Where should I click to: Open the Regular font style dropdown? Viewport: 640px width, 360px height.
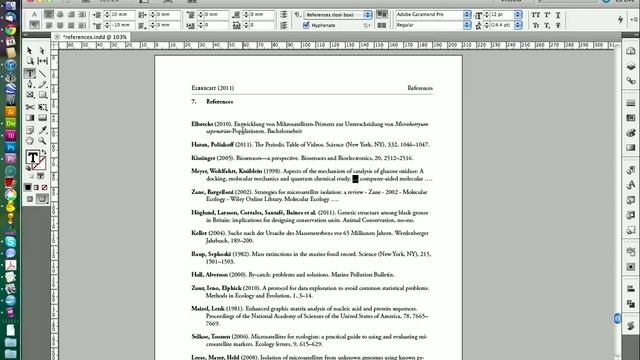(467, 25)
